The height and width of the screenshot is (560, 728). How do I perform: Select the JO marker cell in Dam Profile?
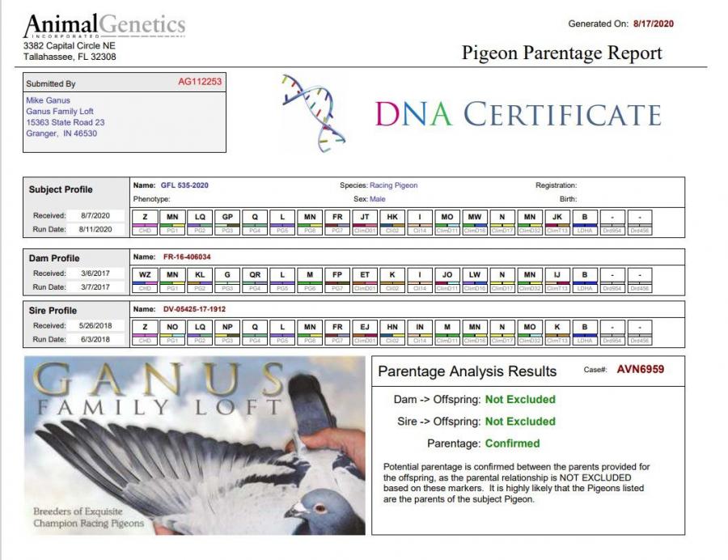point(447,280)
